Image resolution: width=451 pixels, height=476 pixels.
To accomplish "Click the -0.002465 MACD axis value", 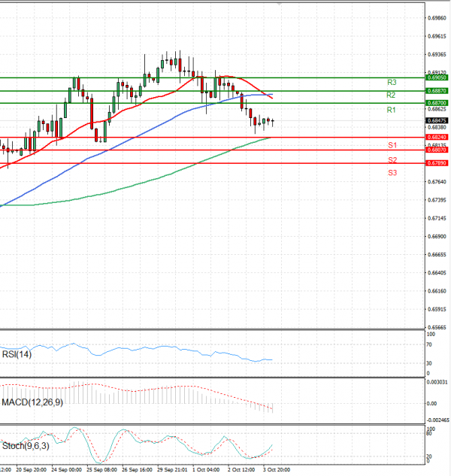I will point(438,420).
